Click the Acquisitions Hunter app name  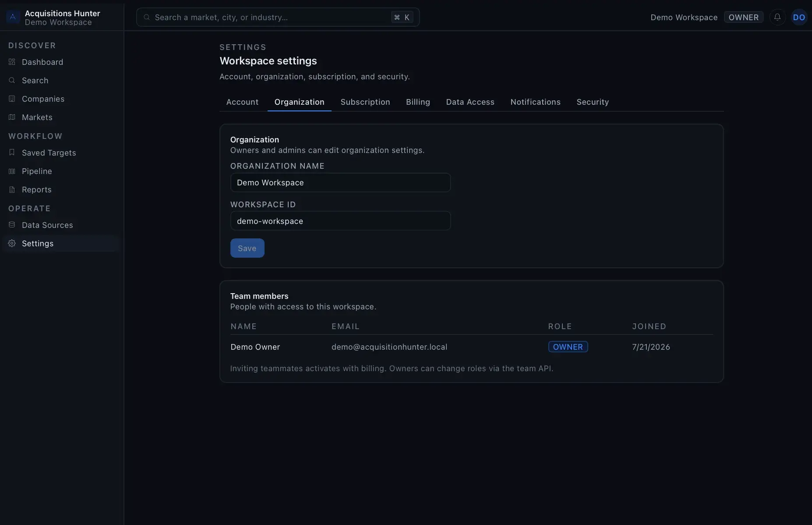[x=62, y=13]
